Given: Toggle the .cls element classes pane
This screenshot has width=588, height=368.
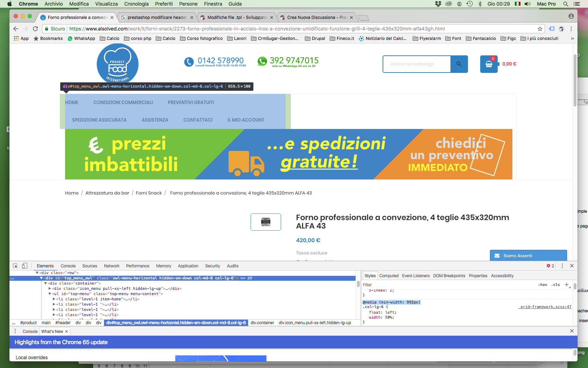Looking at the screenshot, I should 555,285.
